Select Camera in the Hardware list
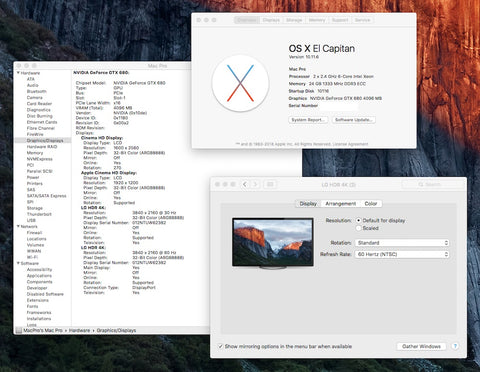The height and width of the screenshot is (372, 480). tap(35, 97)
